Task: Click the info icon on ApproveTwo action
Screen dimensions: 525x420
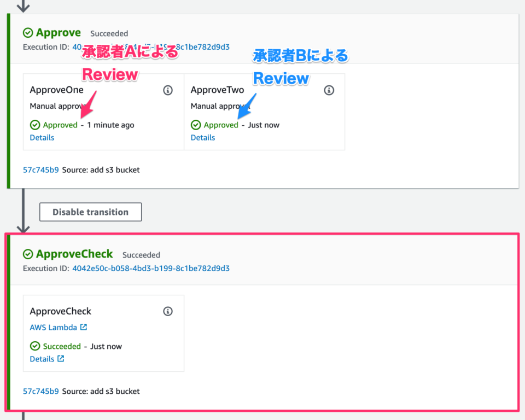Action: pyautogui.click(x=329, y=90)
